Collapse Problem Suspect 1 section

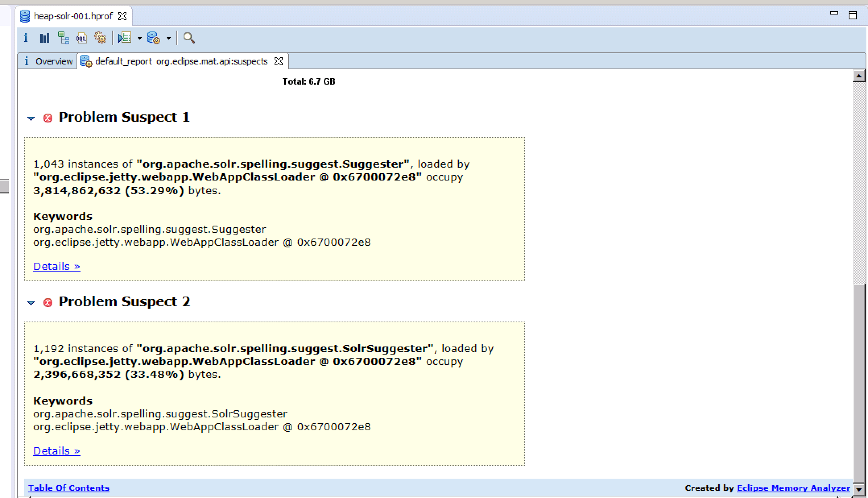[31, 118]
